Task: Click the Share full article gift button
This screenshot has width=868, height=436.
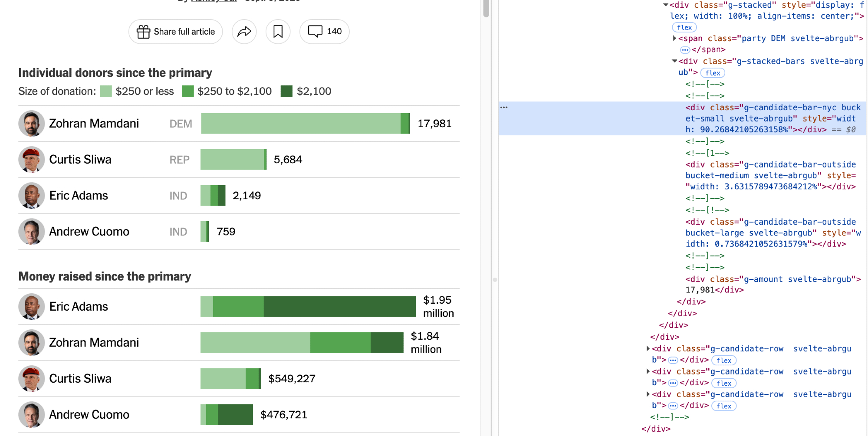Action: pos(175,32)
